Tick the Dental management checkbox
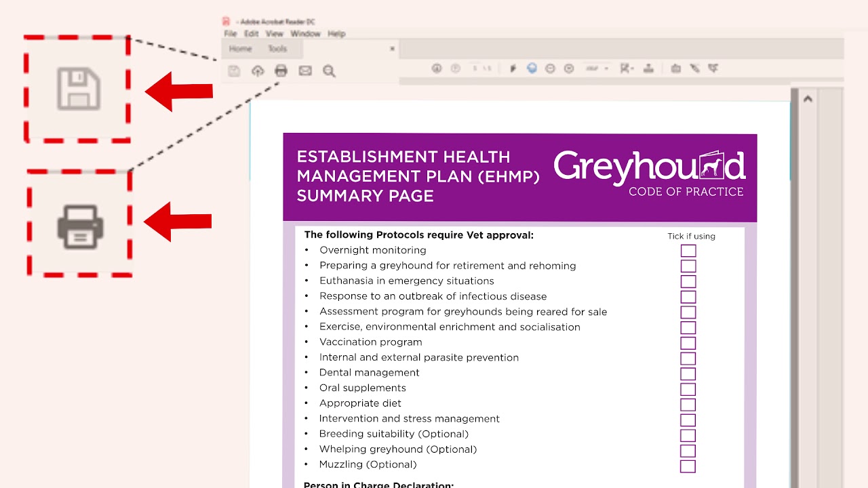This screenshot has height=488, width=868. click(688, 373)
